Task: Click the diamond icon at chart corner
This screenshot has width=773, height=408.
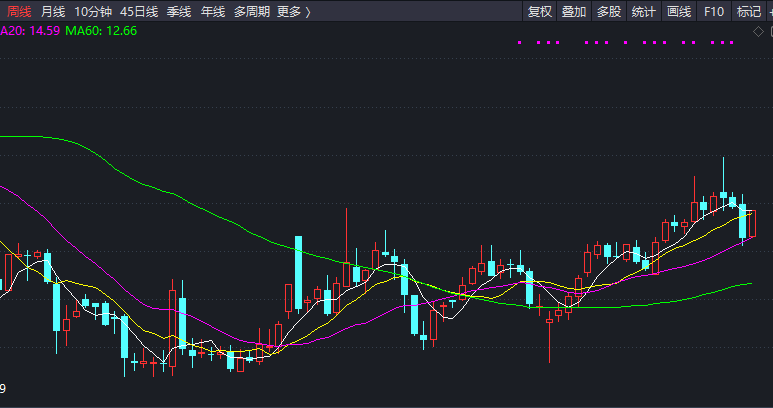Action: coord(758,32)
